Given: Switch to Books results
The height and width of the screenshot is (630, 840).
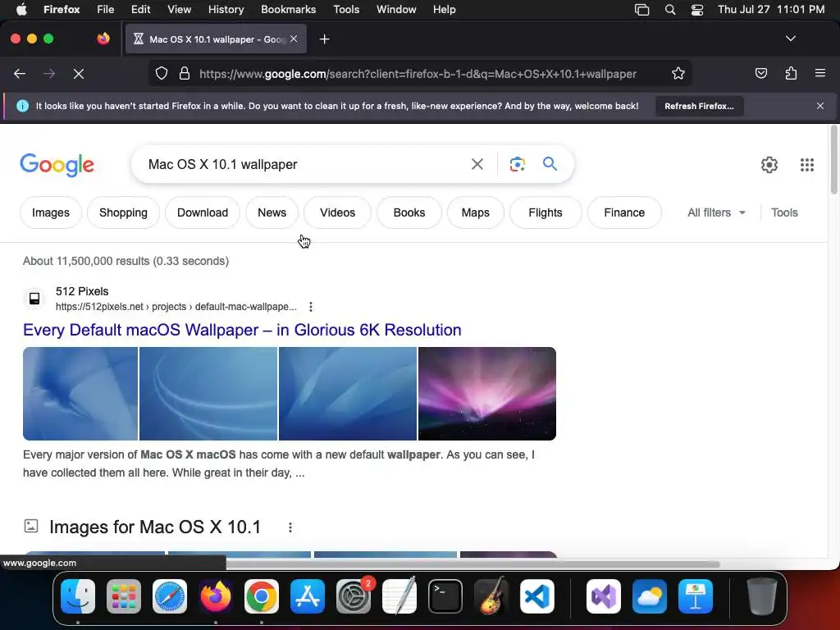Looking at the screenshot, I should (409, 212).
